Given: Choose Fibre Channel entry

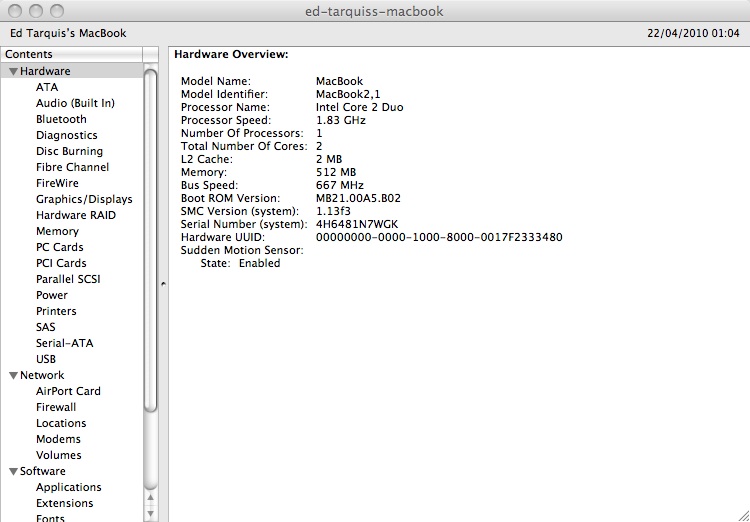Looking at the screenshot, I should click(72, 167).
